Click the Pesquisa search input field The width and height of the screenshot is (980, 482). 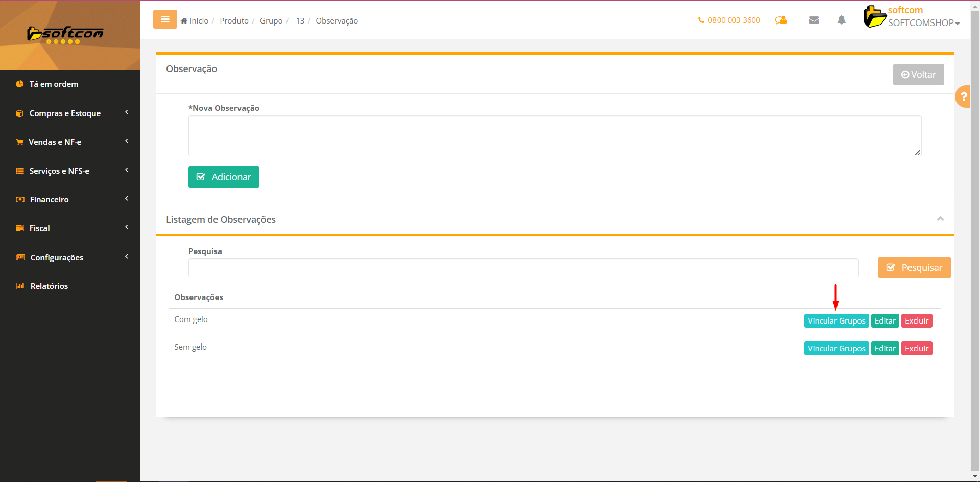point(523,268)
